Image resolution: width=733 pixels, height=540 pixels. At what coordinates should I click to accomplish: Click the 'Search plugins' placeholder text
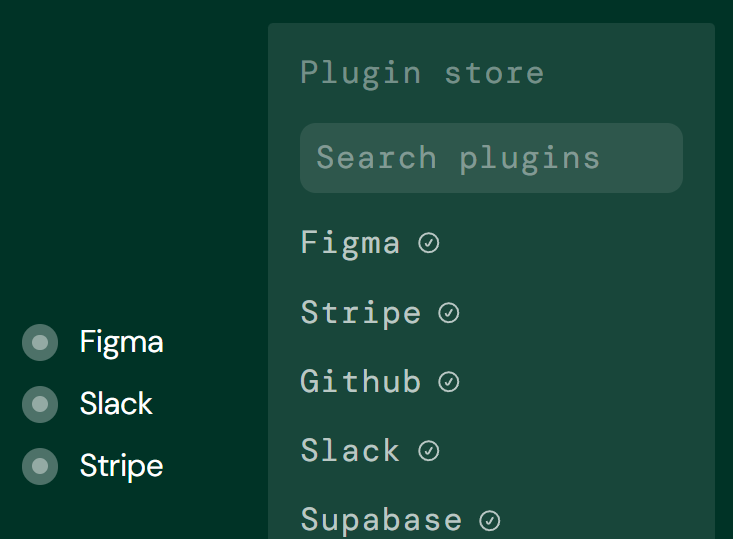458,158
